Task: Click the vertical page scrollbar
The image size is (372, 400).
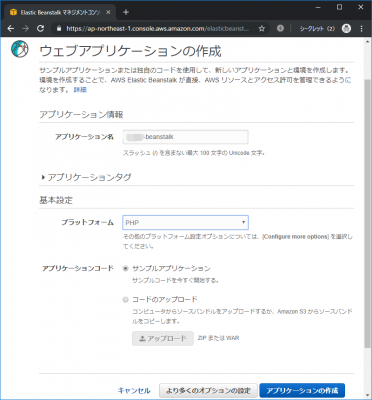Action: (x=367, y=213)
